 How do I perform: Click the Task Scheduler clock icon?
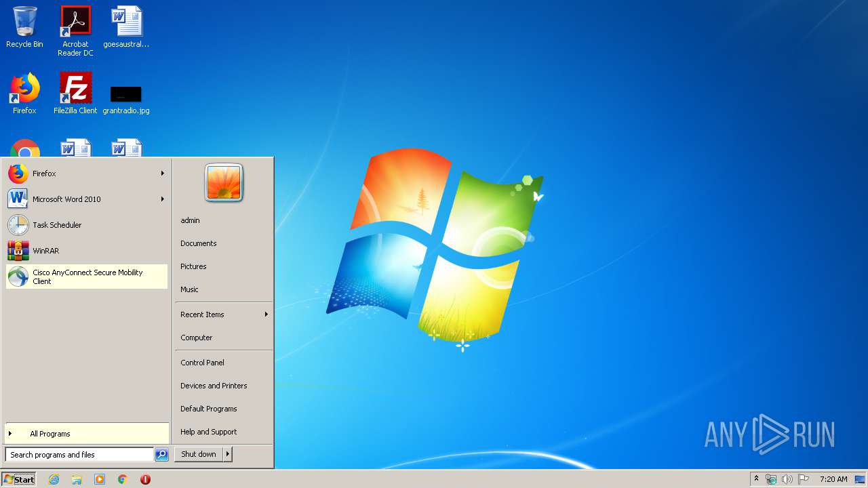[18, 225]
